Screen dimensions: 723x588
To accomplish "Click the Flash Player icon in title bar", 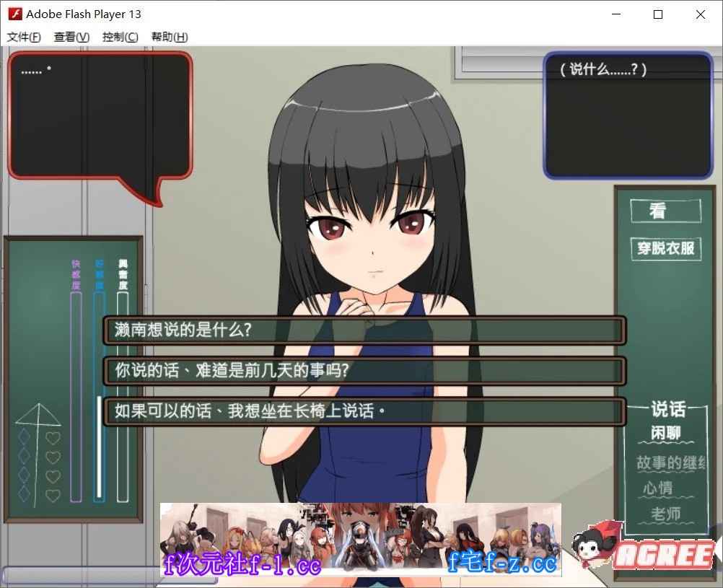I will pyautogui.click(x=14, y=14).
